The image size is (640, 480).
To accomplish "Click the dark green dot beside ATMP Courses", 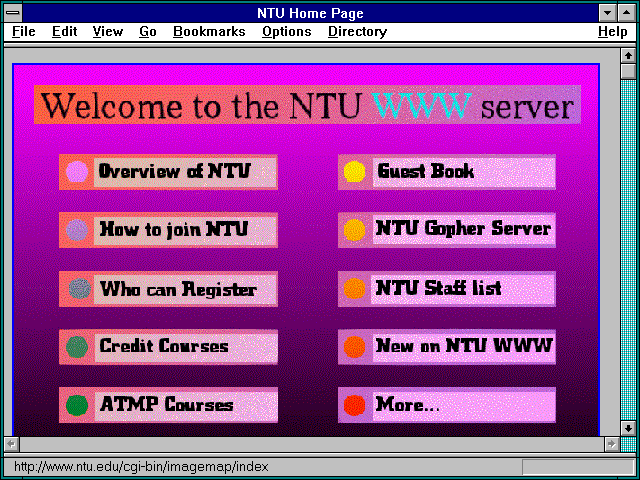I will (x=77, y=405).
